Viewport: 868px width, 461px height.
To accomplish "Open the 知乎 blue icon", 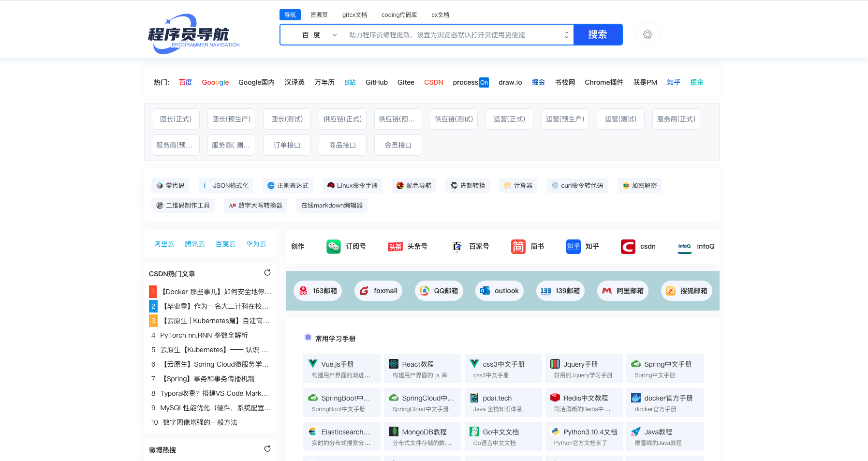I will 574,246.
